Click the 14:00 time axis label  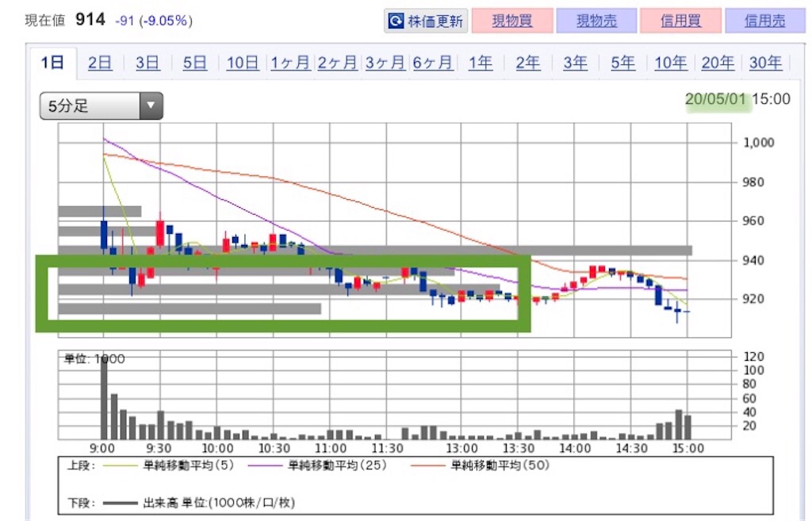[x=575, y=448]
